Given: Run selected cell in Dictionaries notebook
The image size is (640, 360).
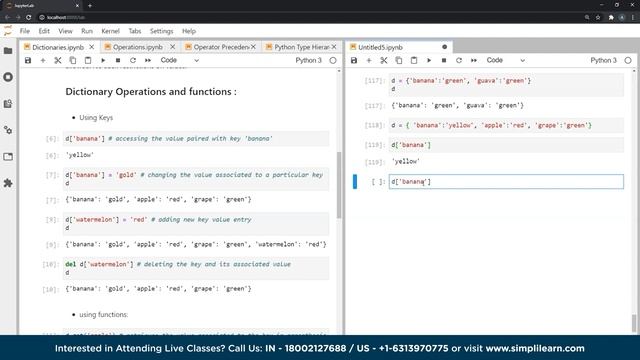Looking at the screenshot, I should click(x=103, y=60).
